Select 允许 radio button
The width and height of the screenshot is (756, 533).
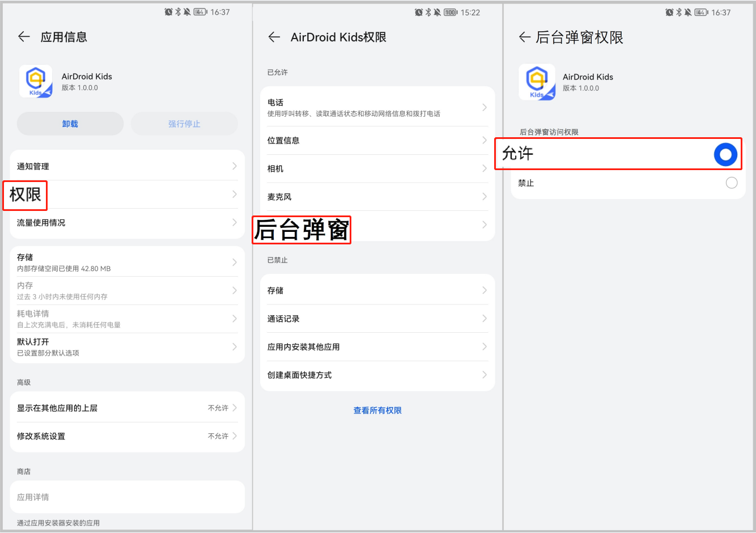pyautogui.click(x=725, y=154)
